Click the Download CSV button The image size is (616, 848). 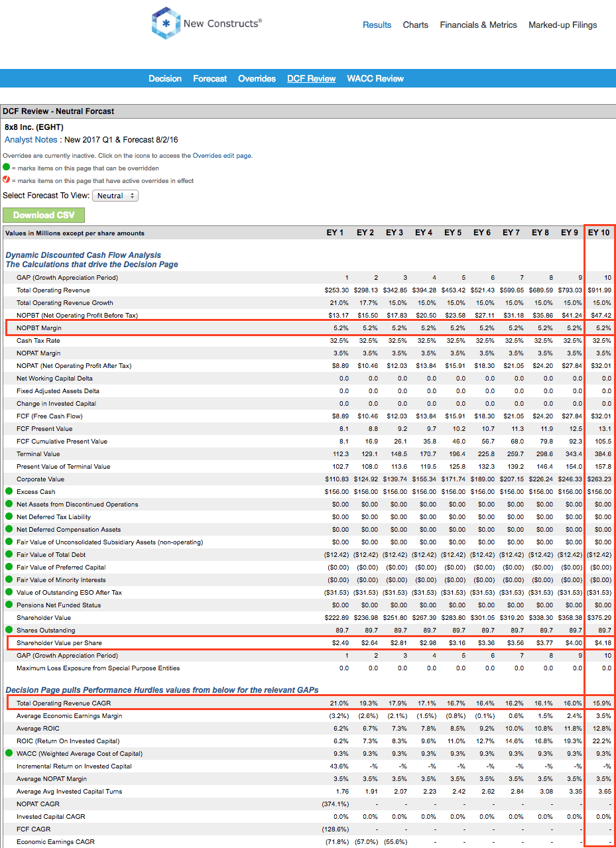[x=44, y=215]
